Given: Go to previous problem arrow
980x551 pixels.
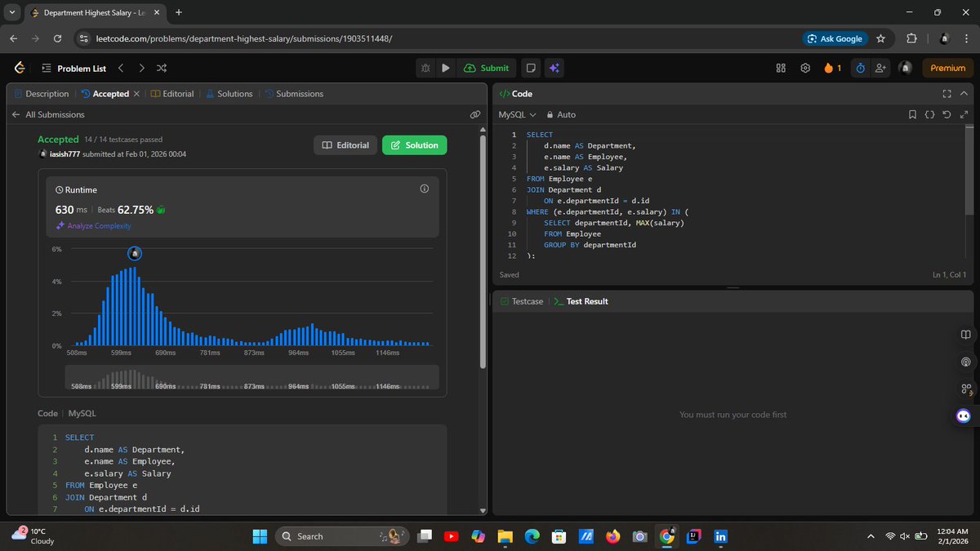Looking at the screenshot, I should pyautogui.click(x=121, y=69).
